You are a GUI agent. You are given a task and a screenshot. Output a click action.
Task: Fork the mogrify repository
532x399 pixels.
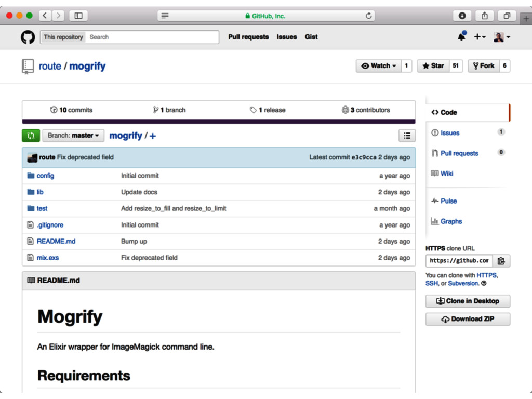click(x=484, y=66)
